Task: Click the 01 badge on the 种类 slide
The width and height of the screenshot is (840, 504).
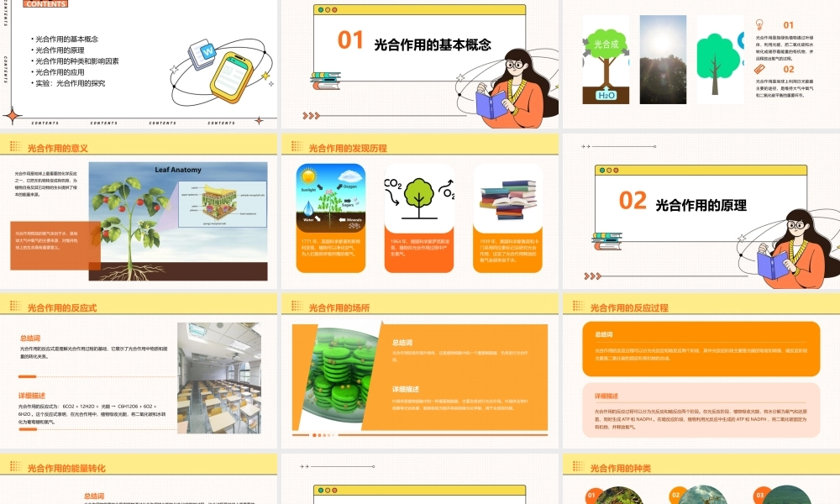Action: click(591, 495)
